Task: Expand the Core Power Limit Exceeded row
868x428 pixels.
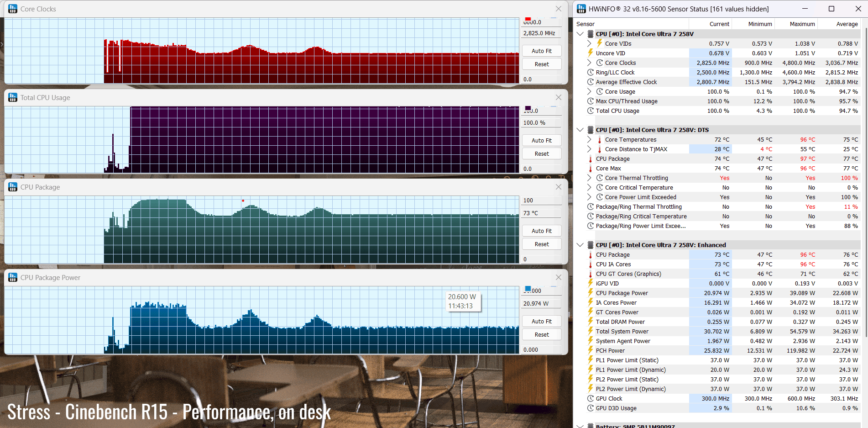Action: point(589,197)
